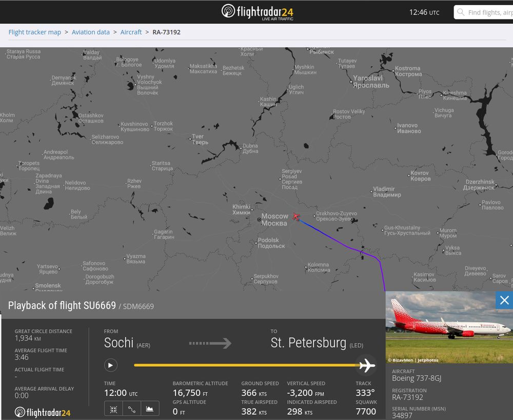Click the Kostroma label on the map
This screenshot has width=513, height=420.
(x=408, y=71)
